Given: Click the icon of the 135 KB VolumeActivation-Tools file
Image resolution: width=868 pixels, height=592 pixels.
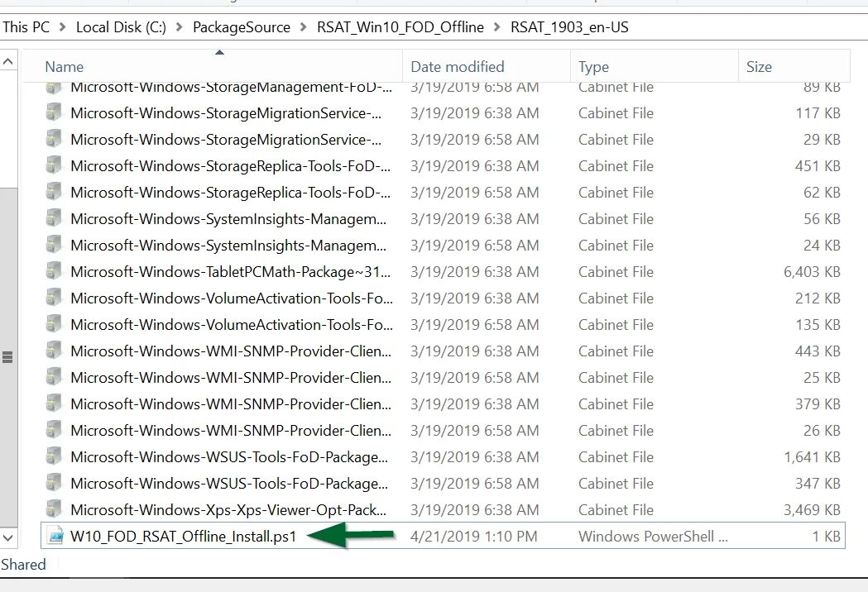Looking at the screenshot, I should pos(54,325).
